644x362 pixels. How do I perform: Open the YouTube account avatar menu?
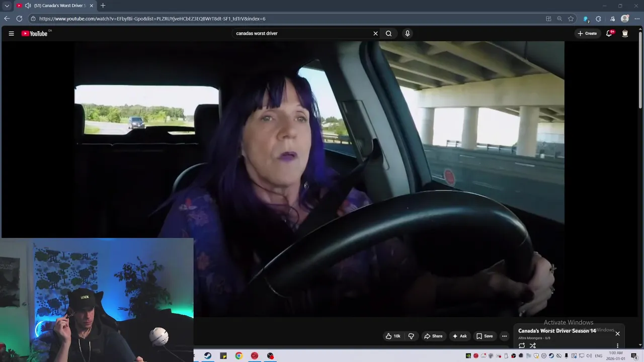pyautogui.click(x=625, y=34)
